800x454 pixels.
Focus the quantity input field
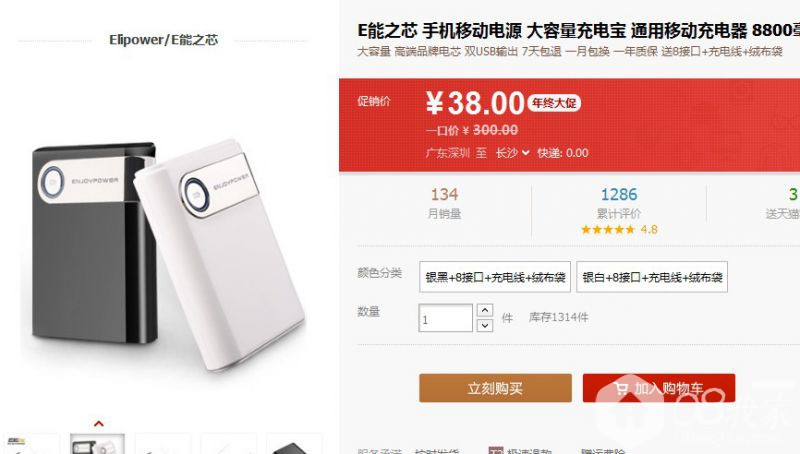(445, 318)
